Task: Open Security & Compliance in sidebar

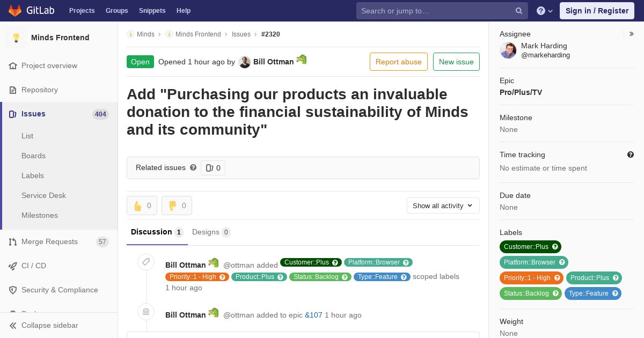Action: (x=60, y=290)
